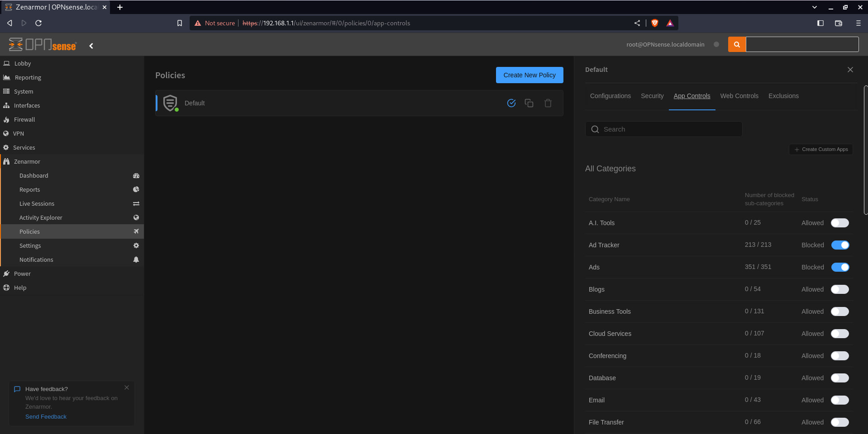Close the Default policy side panel
This screenshot has width=868, height=434.
point(850,70)
